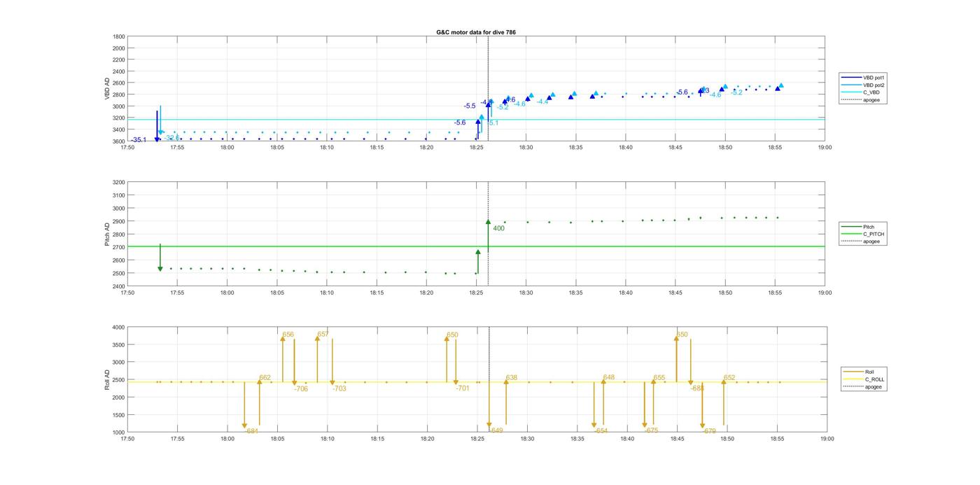Click the '-701' roll data label

point(463,388)
